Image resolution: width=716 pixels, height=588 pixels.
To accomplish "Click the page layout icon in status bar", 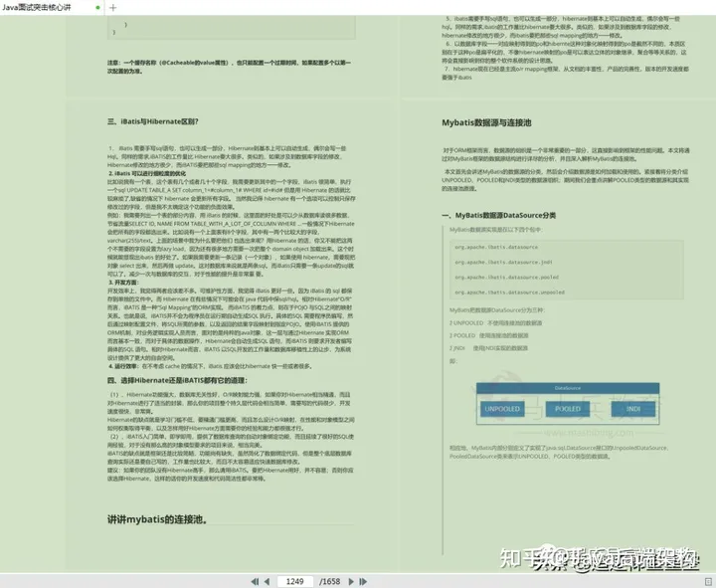I will coord(709,581).
